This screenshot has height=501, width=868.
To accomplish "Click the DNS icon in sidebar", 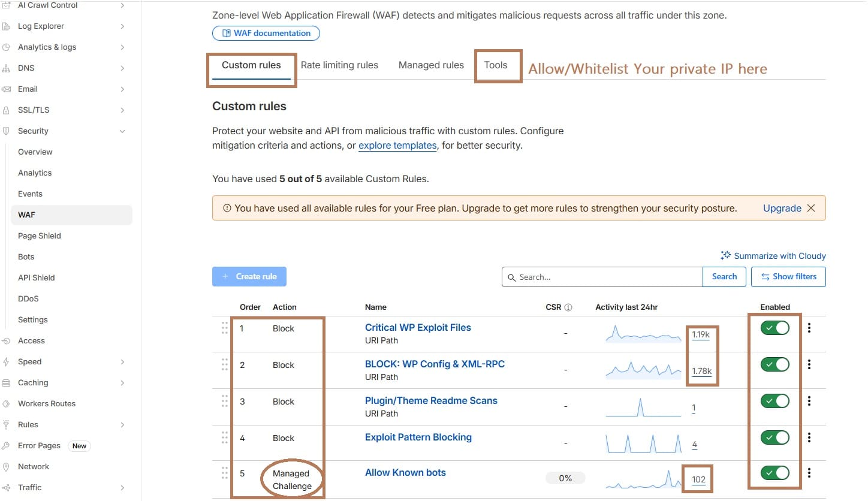I will click(6, 68).
